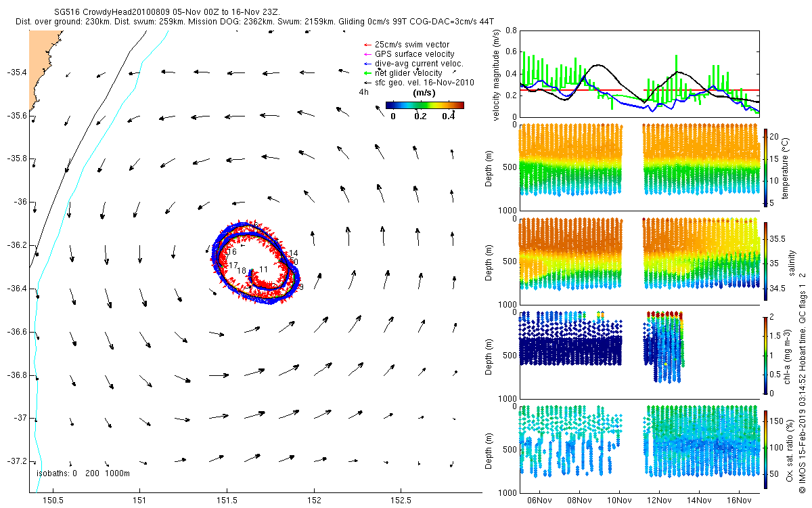Click the '11' day marker on glider track

coord(264,270)
